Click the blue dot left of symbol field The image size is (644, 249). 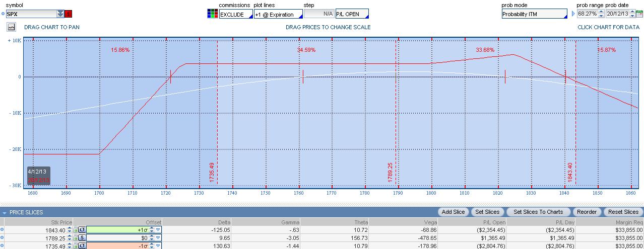point(3,14)
